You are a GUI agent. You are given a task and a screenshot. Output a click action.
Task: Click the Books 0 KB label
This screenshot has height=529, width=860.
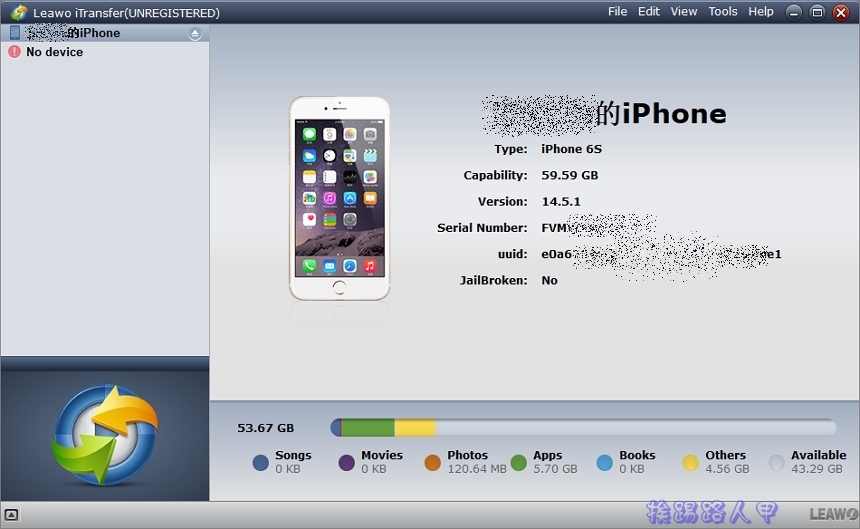pyautogui.click(x=637, y=462)
